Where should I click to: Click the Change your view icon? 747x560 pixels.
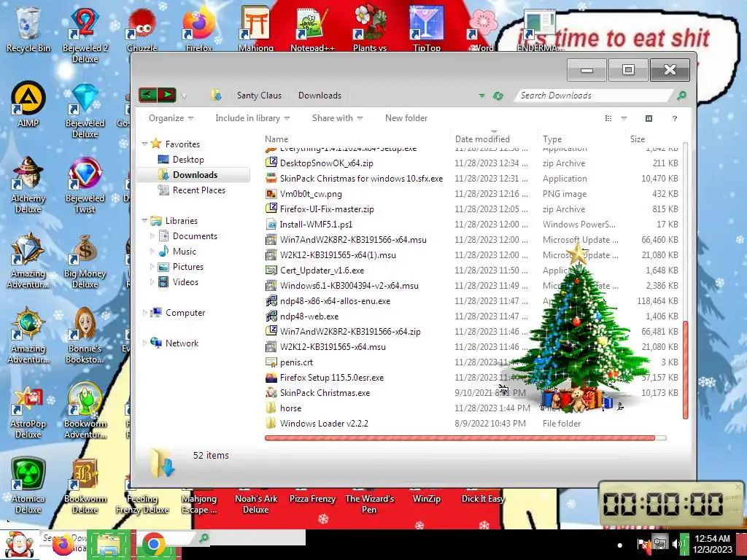(x=608, y=118)
